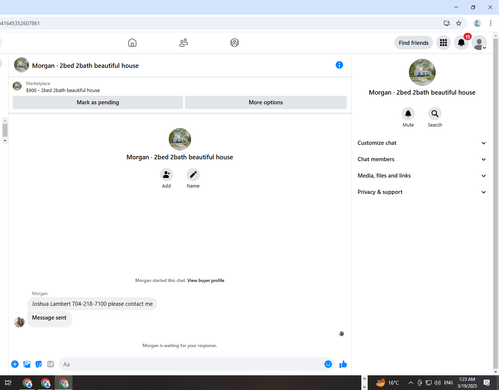Viewport: 500px width, 390px height.
Task: Click the browser address bar URL
Action: (20, 23)
